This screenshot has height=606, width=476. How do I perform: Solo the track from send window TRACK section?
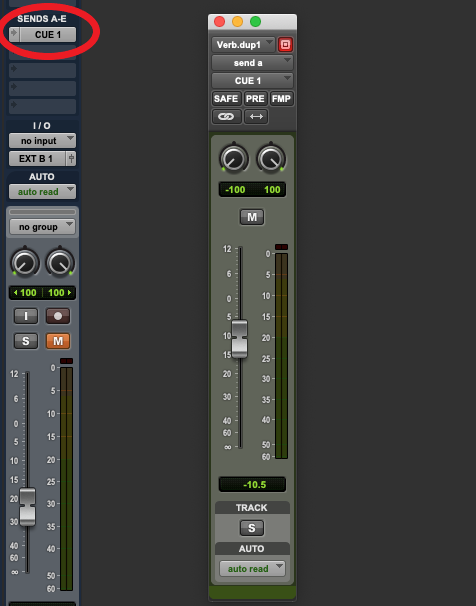pyautogui.click(x=252, y=528)
